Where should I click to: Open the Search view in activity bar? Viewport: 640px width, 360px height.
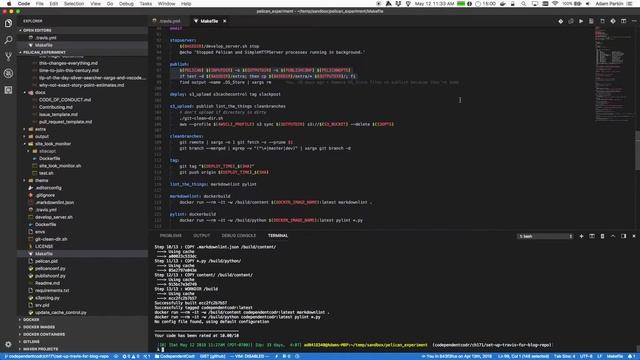pos(8,40)
